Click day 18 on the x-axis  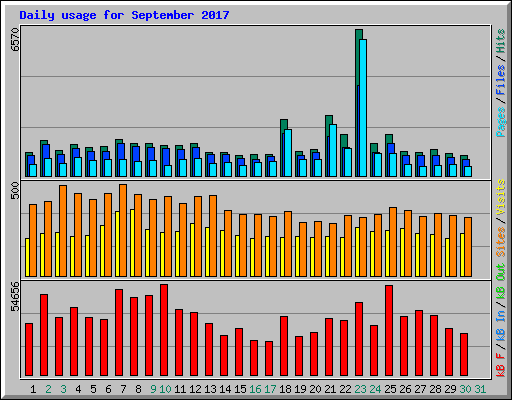coord(285,389)
